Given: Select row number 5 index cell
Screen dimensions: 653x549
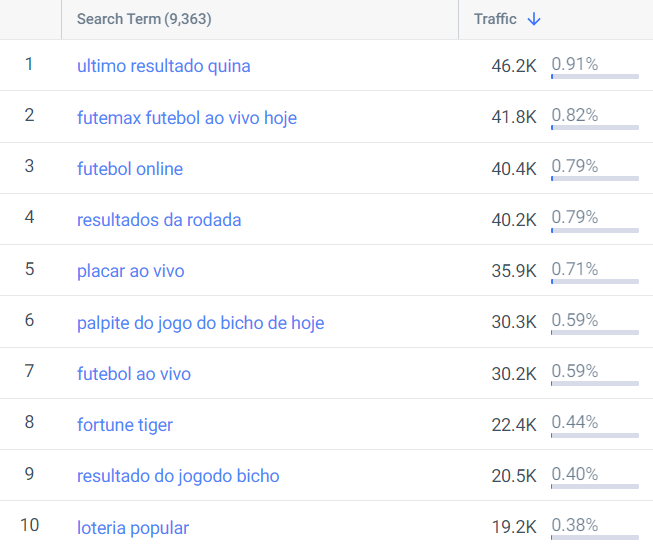Looking at the screenshot, I should point(30,269).
